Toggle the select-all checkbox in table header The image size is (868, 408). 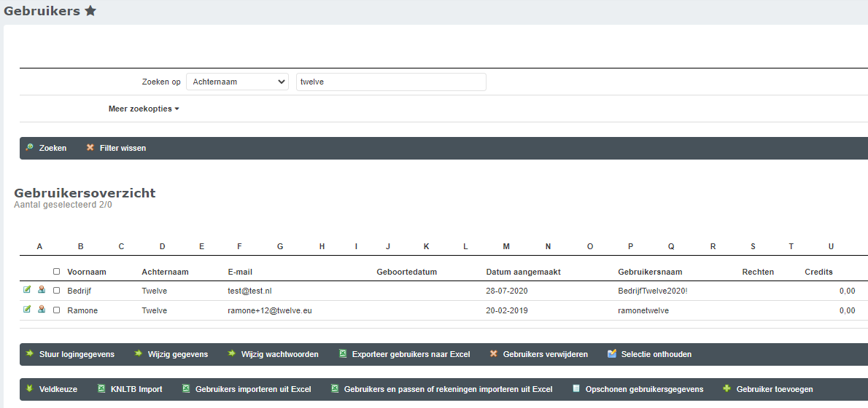[x=57, y=272]
